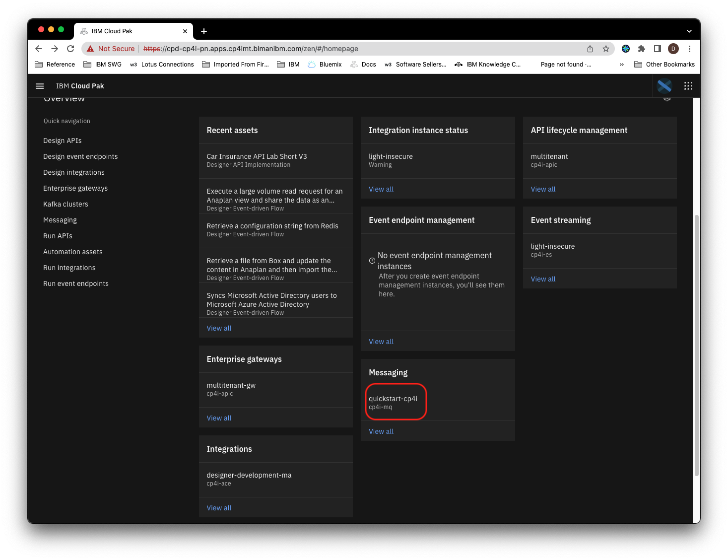Reload the page with the refresh icon

click(70, 49)
